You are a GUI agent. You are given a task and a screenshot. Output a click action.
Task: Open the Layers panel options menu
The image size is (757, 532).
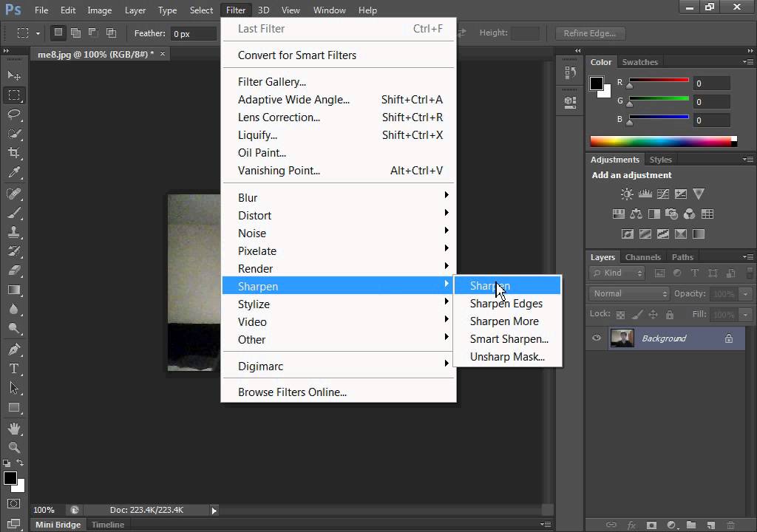(748, 257)
